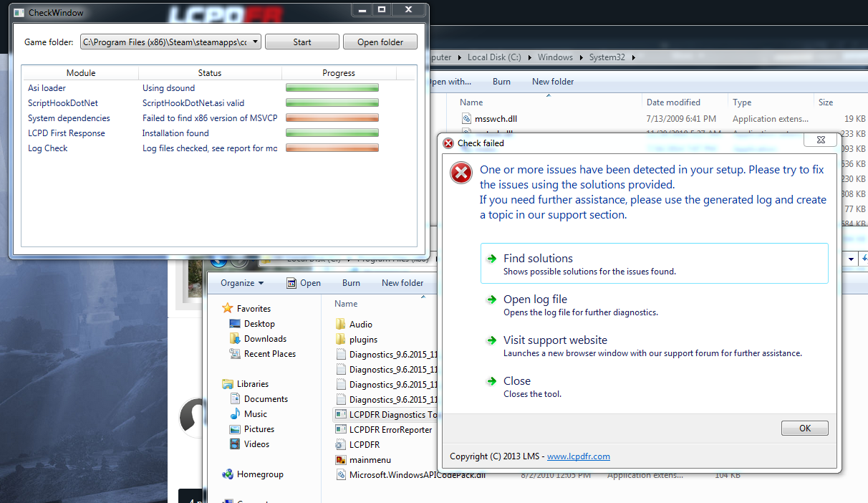Screen dimensions: 868x503
Task: Select the plugins folder in file list
Action: [x=357, y=340]
